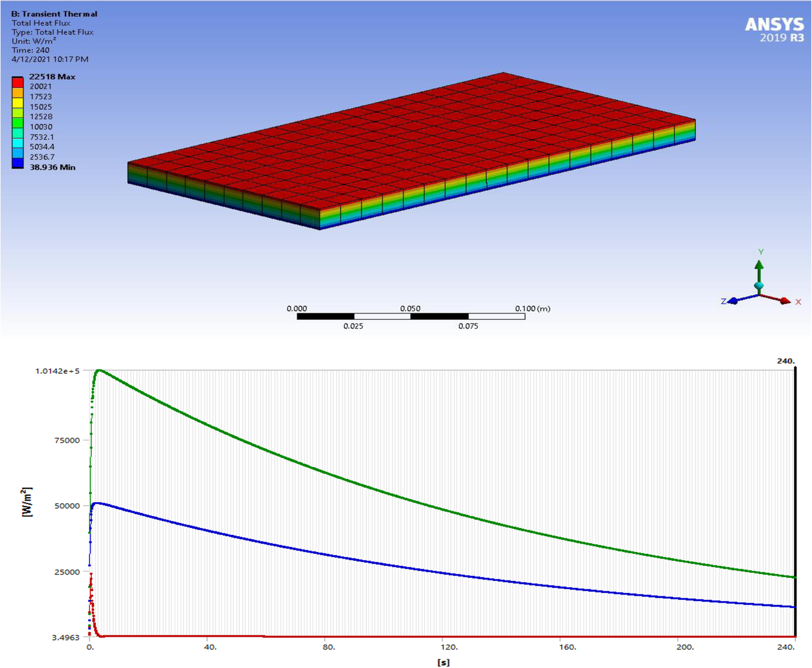
Task: Click the '3.4963' y-axis minimum label
Action: coord(65,638)
